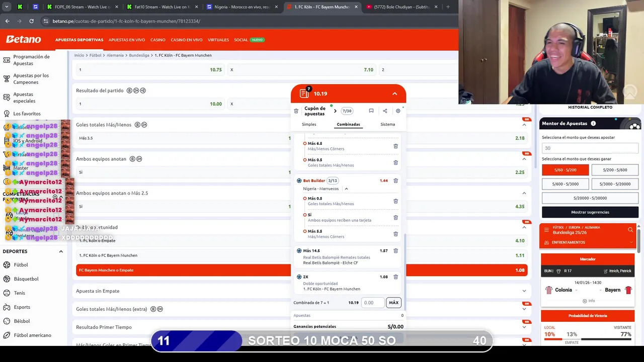The height and width of the screenshot is (362, 644).
Task: Open Casino en Vivo nav item
Action: [x=187, y=40]
